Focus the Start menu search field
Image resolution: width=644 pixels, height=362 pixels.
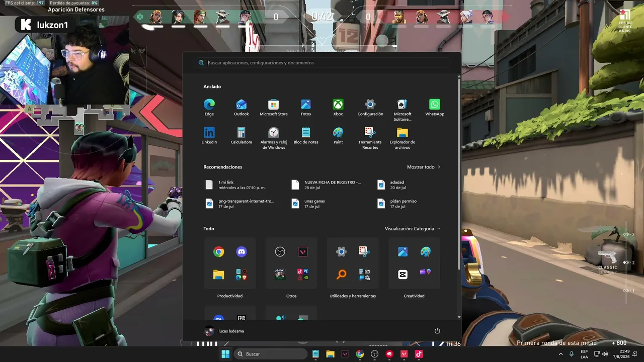click(x=322, y=63)
